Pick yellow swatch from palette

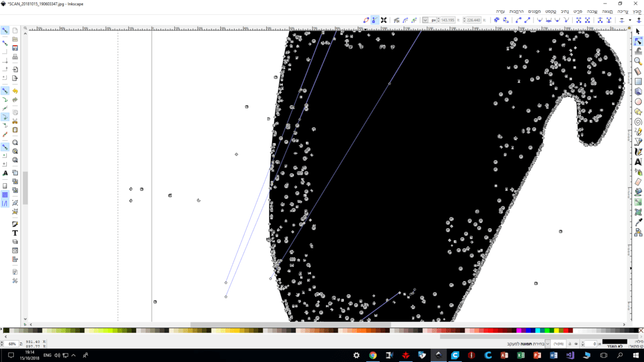557,330
